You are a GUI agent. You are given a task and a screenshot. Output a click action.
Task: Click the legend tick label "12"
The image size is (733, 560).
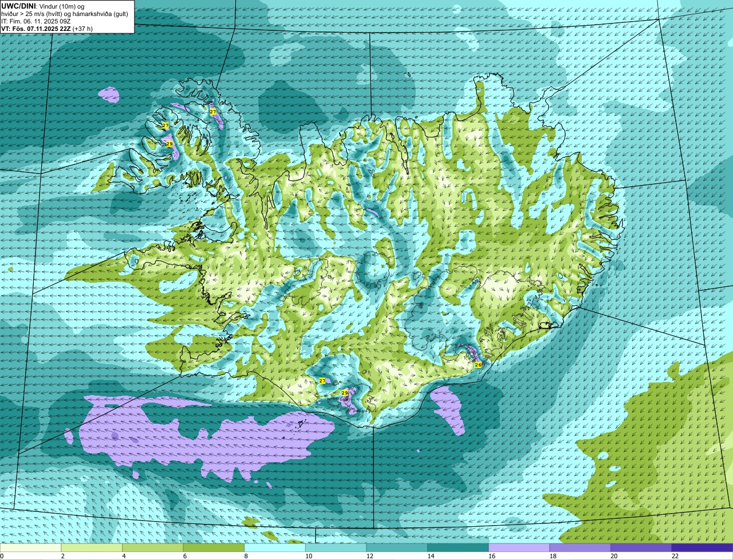point(369,556)
